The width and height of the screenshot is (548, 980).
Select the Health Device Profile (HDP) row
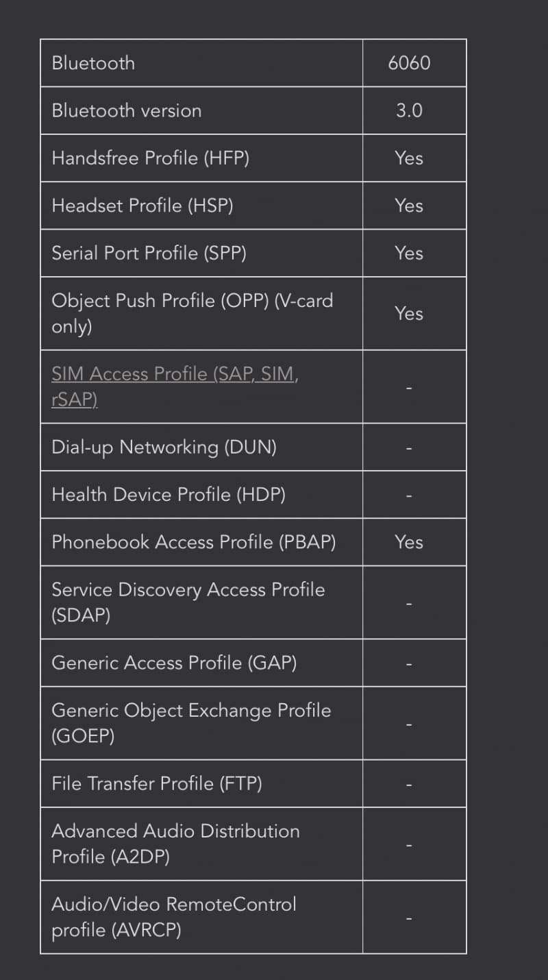[253, 495]
